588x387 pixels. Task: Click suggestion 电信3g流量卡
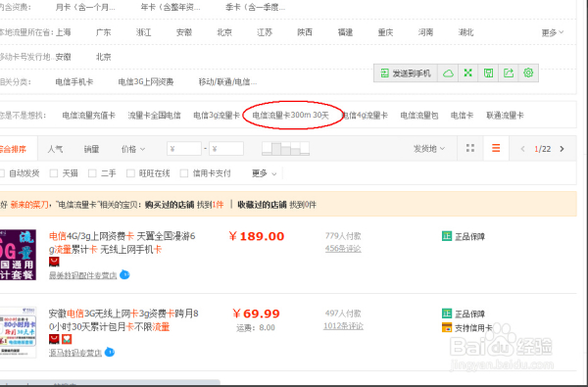click(x=217, y=116)
